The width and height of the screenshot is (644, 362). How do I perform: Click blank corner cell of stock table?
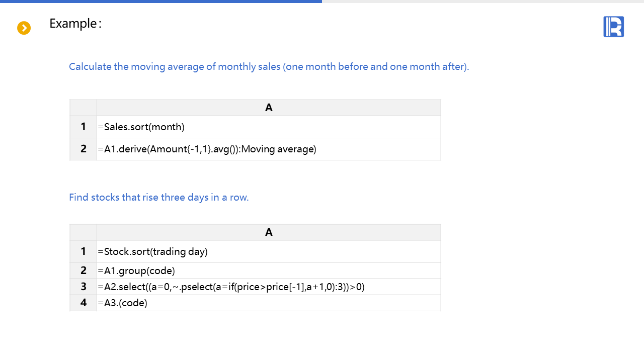[83, 232]
